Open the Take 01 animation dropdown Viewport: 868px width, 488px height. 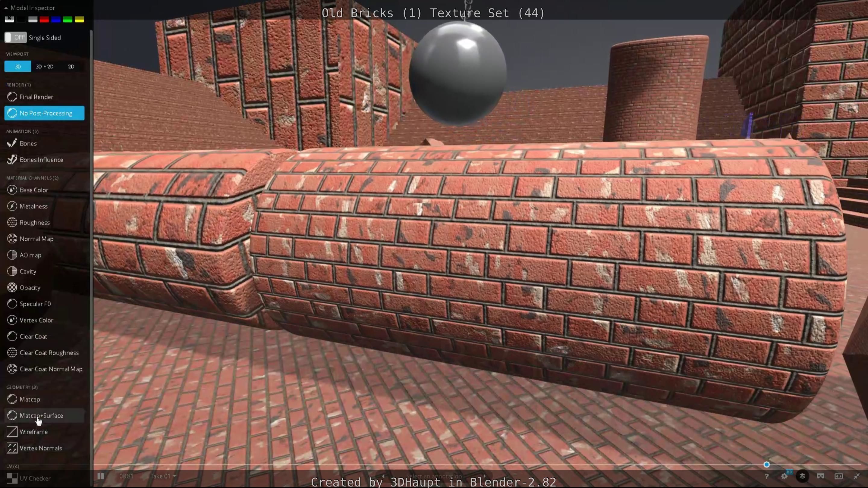[163, 476]
